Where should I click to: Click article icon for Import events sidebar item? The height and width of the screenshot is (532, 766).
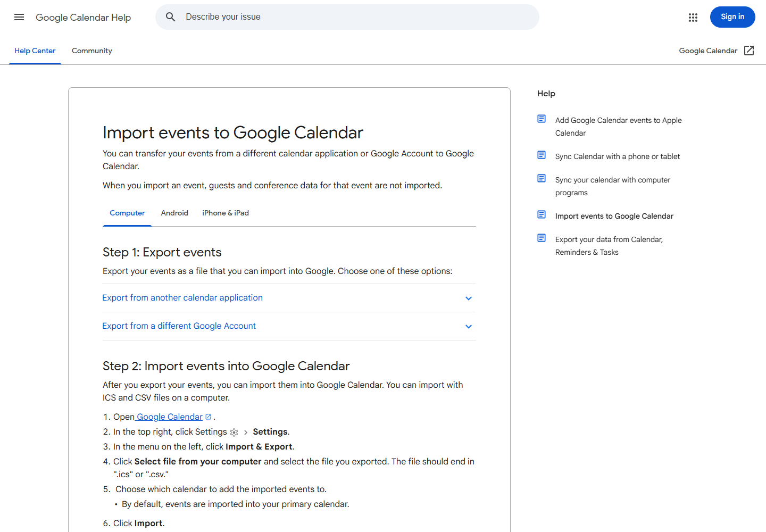542,214
